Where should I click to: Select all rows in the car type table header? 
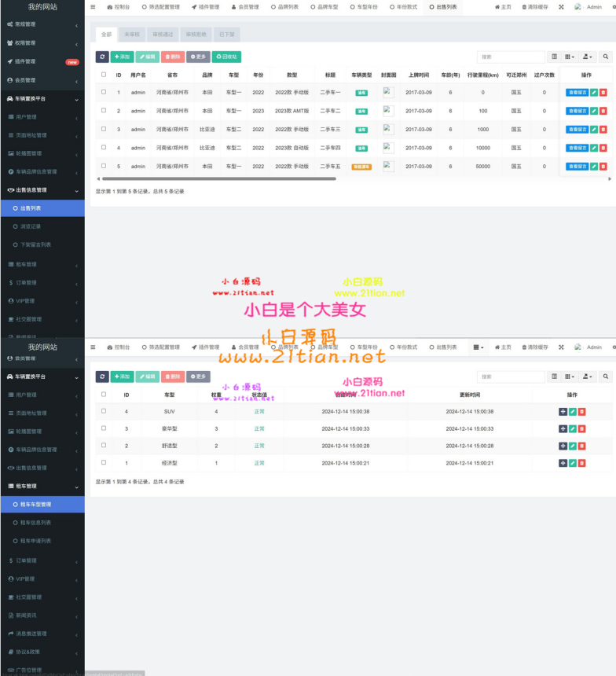click(104, 394)
